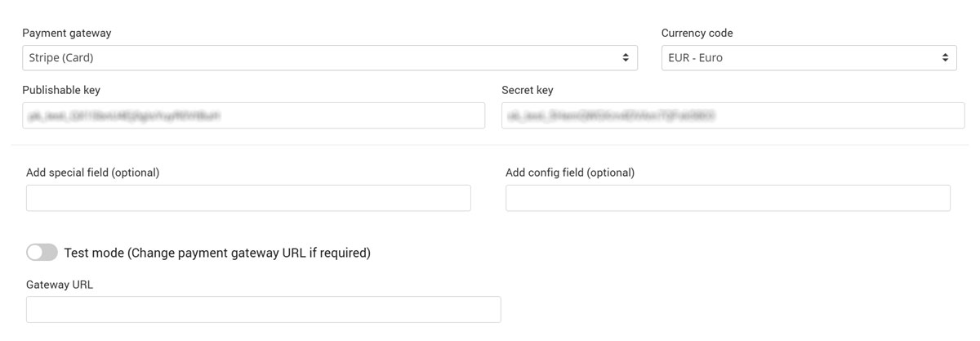Screen dimensions: 980x341
Task: Click into the Gateway URL text field
Action: [263, 309]
